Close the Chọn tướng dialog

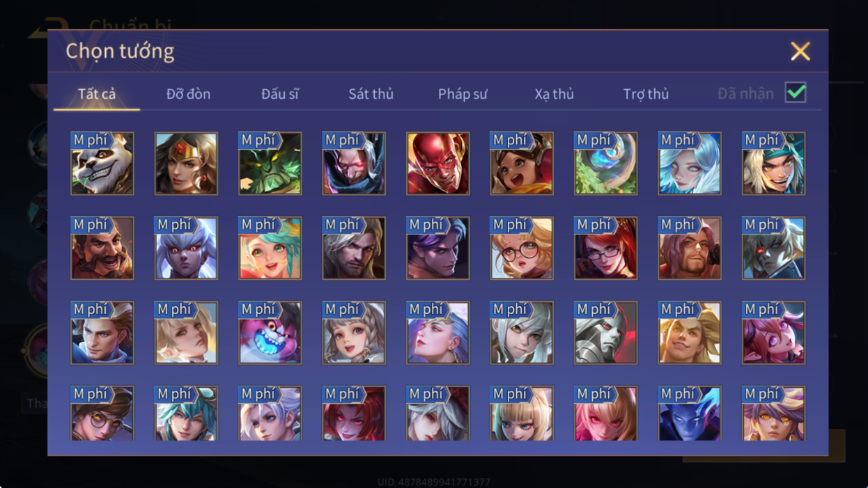tap(800, 51)
